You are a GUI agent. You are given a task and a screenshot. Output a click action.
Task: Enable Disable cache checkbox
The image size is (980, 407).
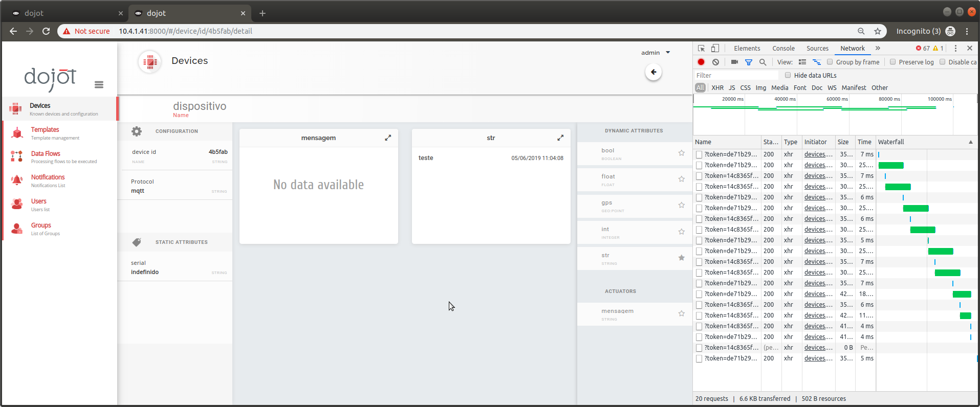point(943,62)
